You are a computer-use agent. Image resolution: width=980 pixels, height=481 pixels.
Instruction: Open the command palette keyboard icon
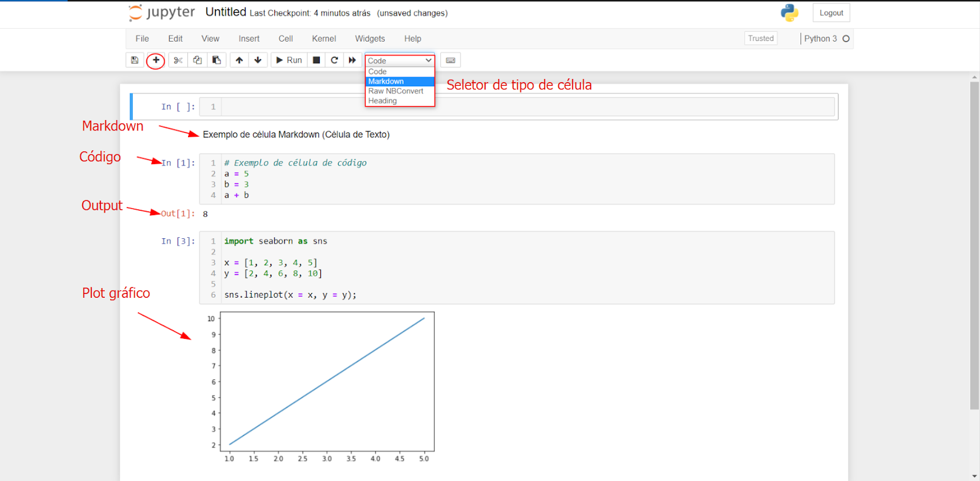pos(451,60)
